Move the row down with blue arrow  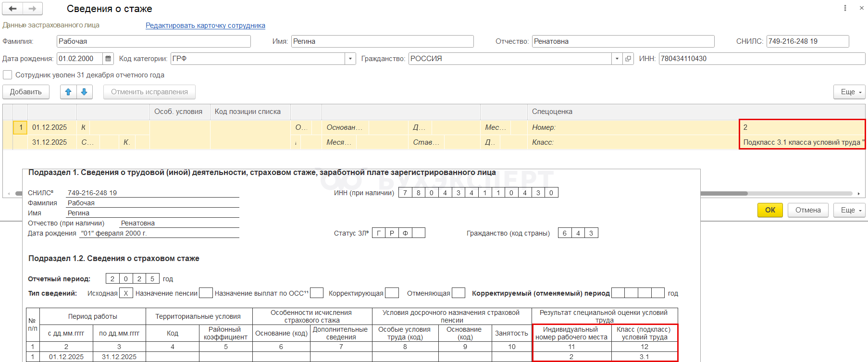coord(84,92)
